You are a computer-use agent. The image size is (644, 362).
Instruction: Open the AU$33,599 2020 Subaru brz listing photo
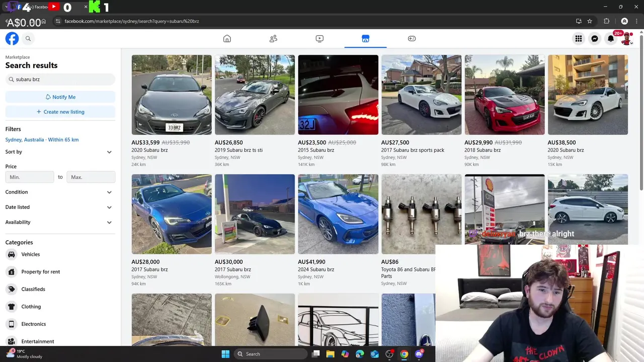pos(172,95)
